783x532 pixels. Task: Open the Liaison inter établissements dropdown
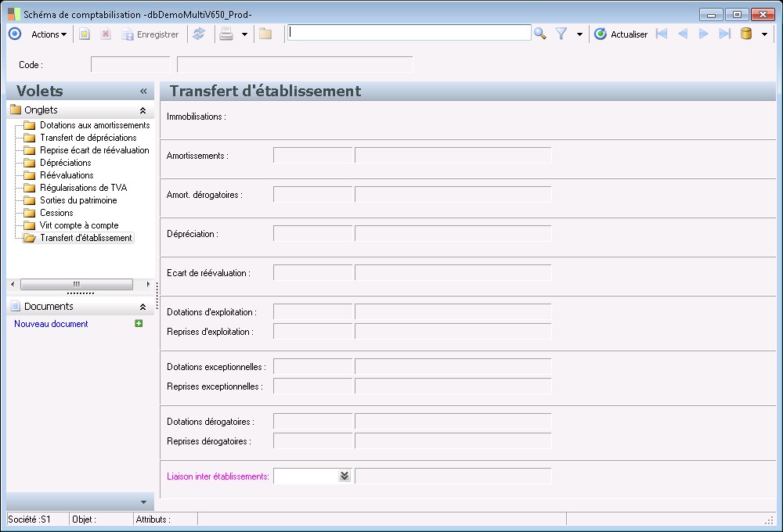pyautogui.click(x=345, y=476)
